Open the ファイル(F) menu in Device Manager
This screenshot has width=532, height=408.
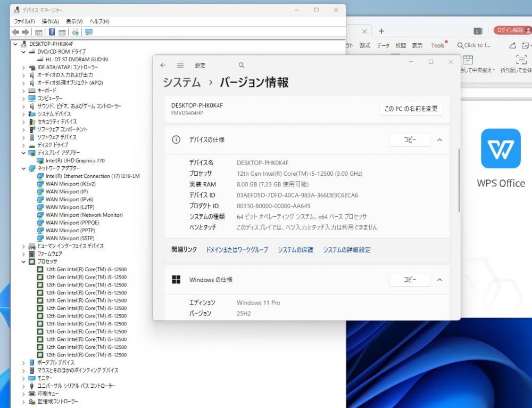(24, 21)
